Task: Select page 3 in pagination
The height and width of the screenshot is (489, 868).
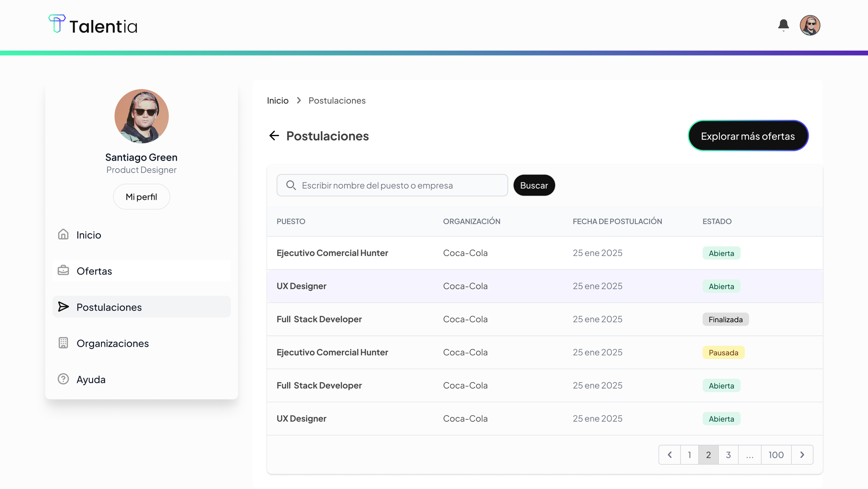Action: tap(728, 455)
